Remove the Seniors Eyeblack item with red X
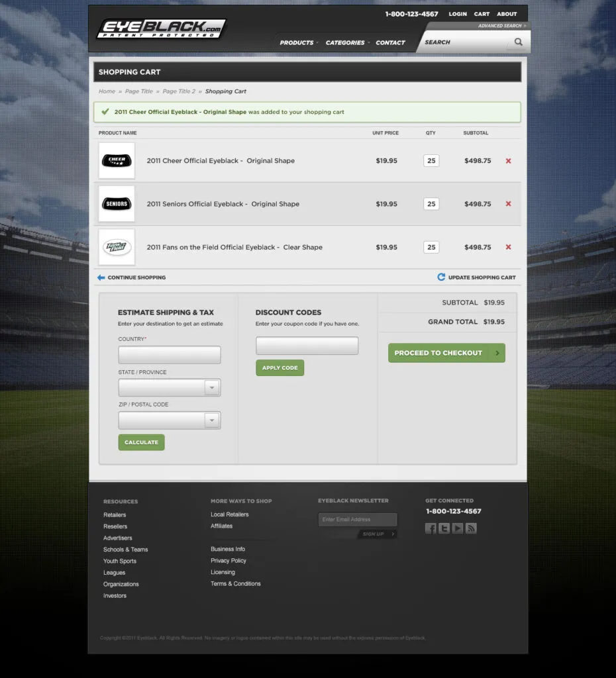616x678 pixels. (x=508, y=204)
